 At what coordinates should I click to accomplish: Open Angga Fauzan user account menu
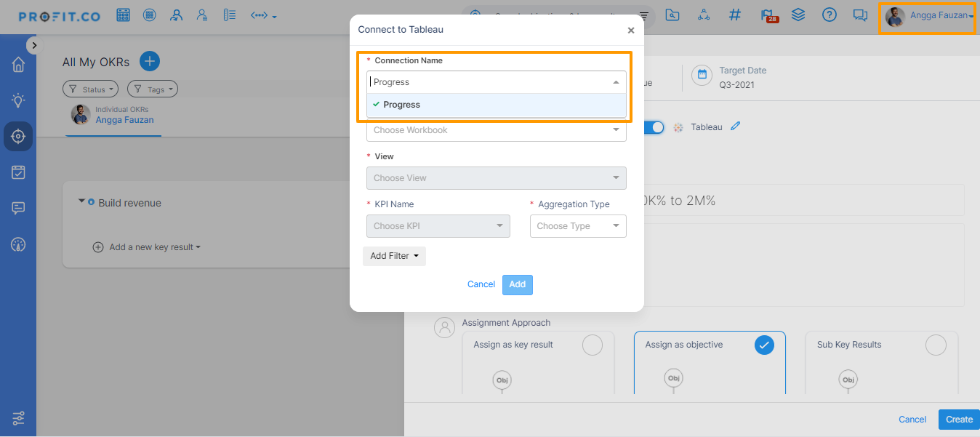[927, 17]
